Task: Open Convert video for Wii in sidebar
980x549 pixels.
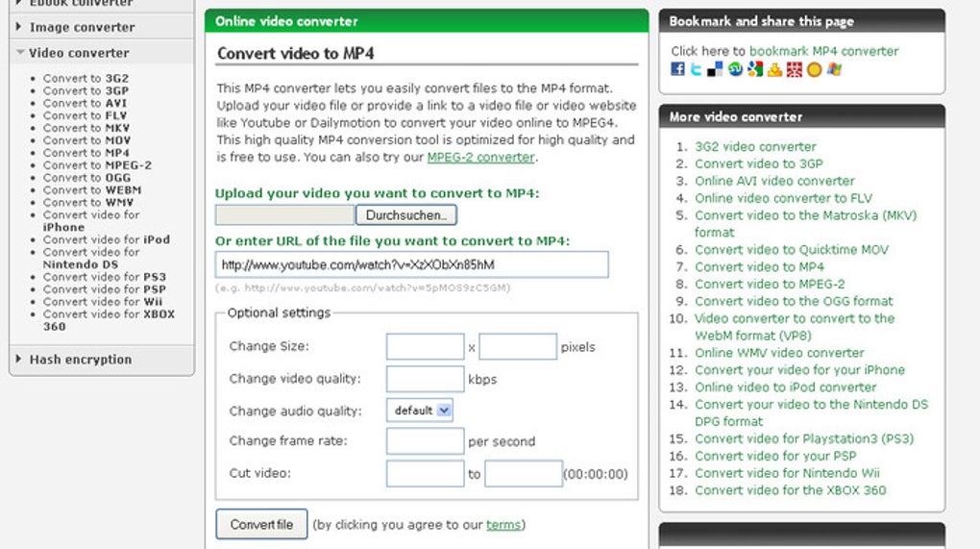Action: pos(103,301)
